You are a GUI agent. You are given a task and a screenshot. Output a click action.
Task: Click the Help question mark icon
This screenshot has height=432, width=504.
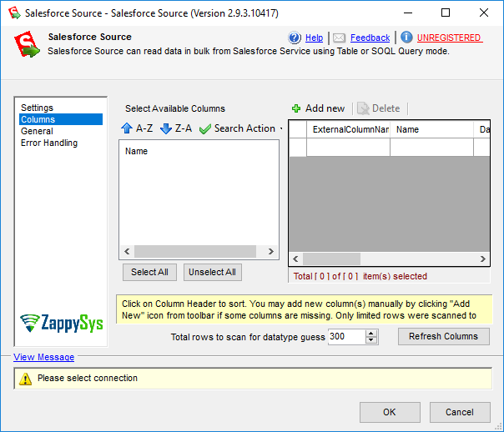294,38
